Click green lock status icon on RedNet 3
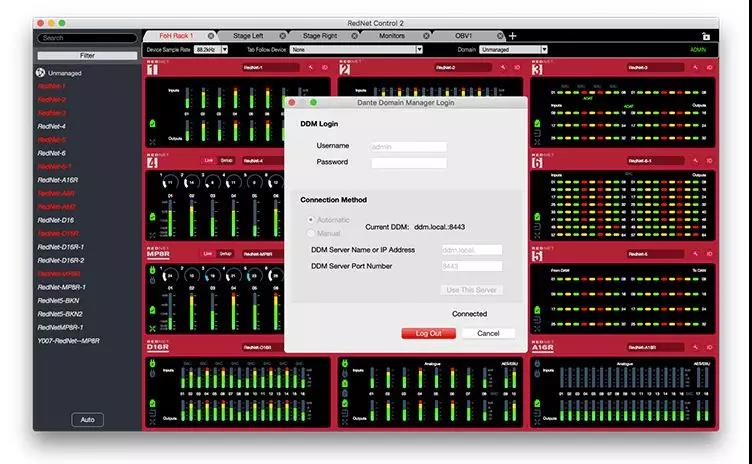 click(537, 124)
